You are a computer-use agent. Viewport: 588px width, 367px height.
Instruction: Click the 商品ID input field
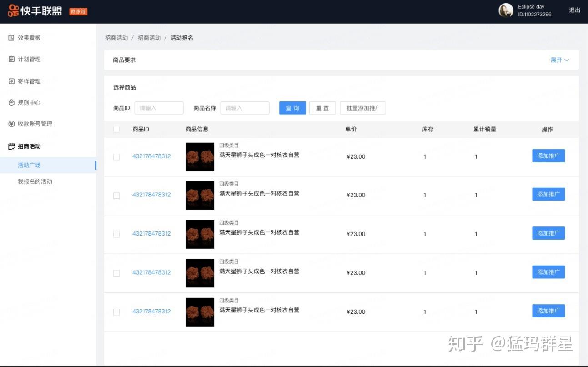[x=158, y=108]
